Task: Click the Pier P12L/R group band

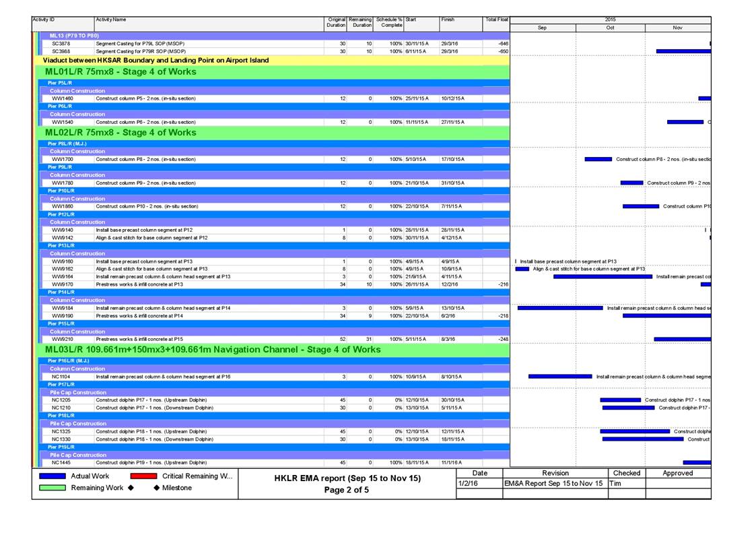Action: click(274, 214)
